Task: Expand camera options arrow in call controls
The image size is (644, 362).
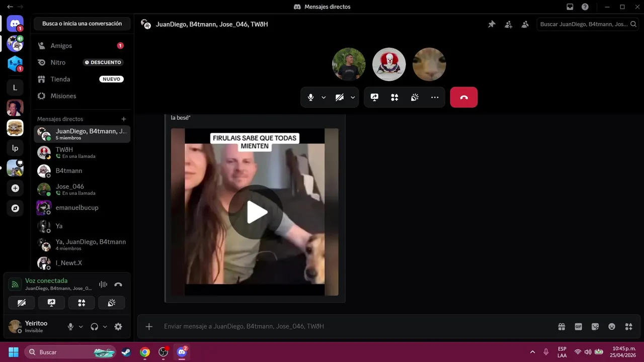Action: click(353, 98)
